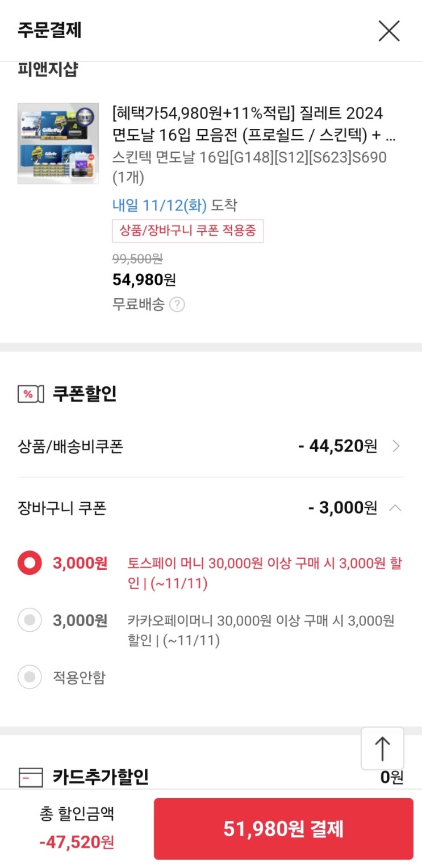Screen dimensions: 422x868
Task: Click the 무료배송 help question mark icon
Action: click(x=177, y=305)
